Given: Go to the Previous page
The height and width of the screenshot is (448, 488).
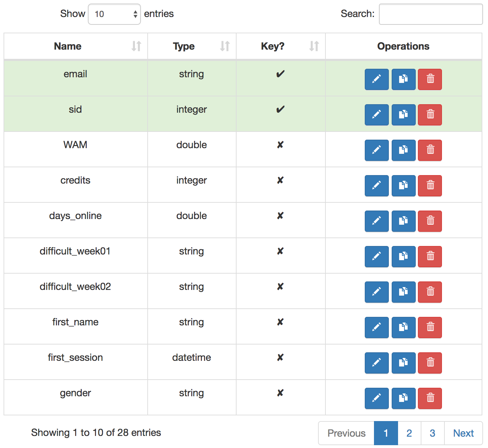Looking at the screenshot, I should [x=346, y=433].
